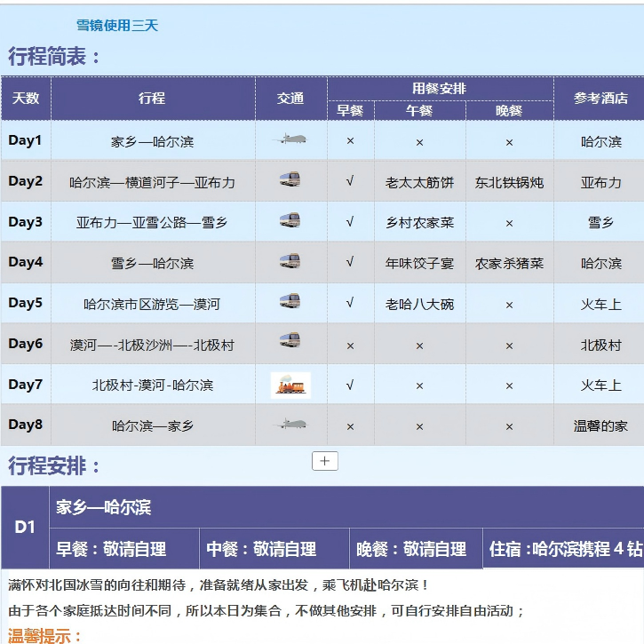The image size is (644, 644).
Task: Select the 东北铁锅炖 dinner cell
Action: 509,182
